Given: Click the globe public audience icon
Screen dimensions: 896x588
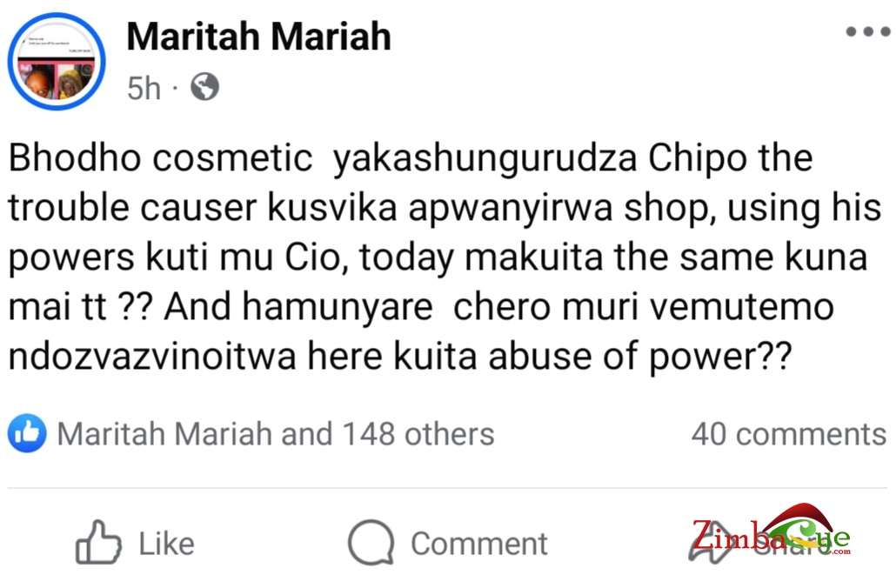Looking at the screenshot, I should [x=204, y=87].
